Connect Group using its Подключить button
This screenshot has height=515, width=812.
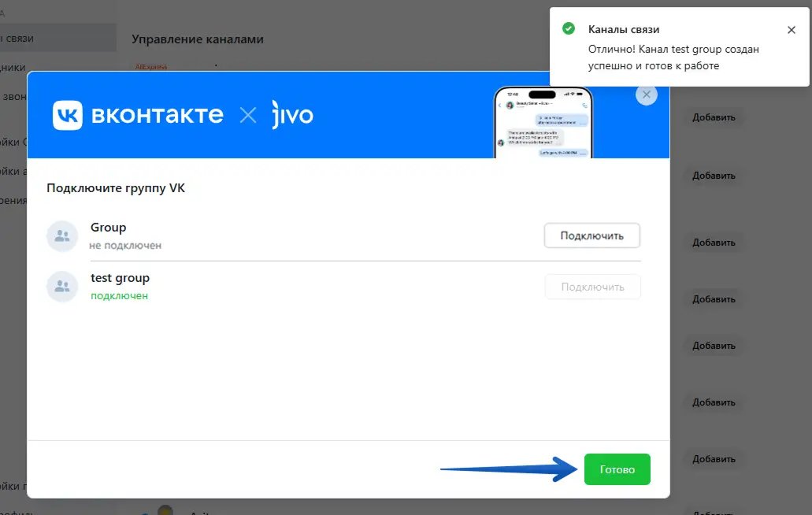(x=592, y=236)
